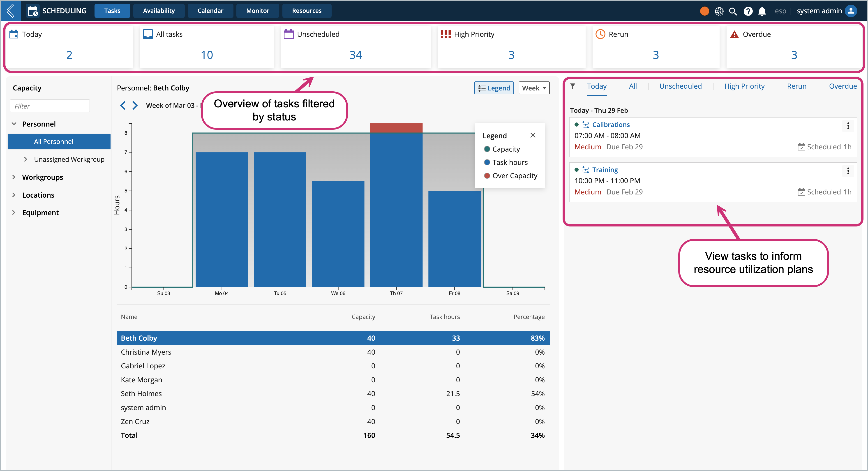Click the Capacity filter input field
868x471 pixels.
(x=50, y=106)
